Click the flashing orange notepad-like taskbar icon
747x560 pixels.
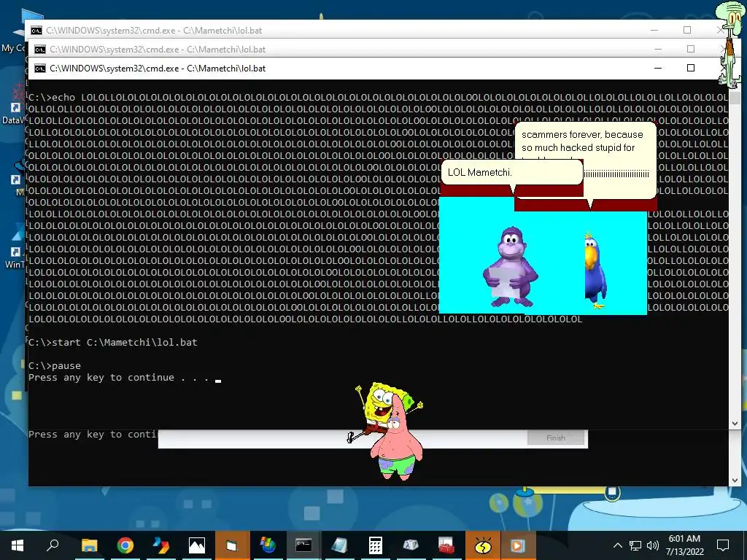tap(232, 545)
